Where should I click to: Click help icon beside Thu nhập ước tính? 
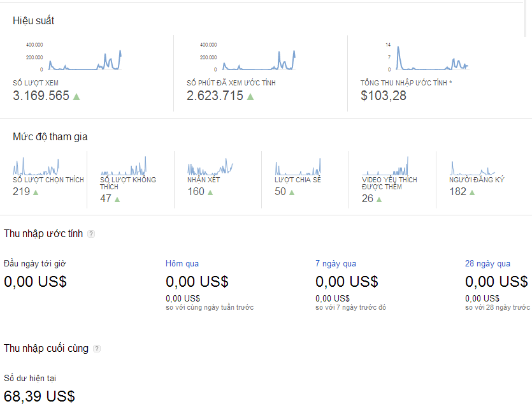91,234
